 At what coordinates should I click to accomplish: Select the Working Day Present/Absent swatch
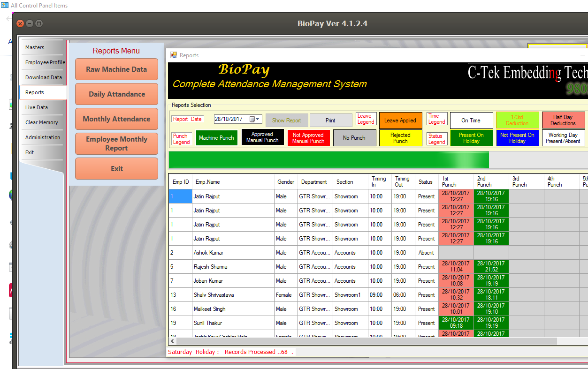point(563,138)
